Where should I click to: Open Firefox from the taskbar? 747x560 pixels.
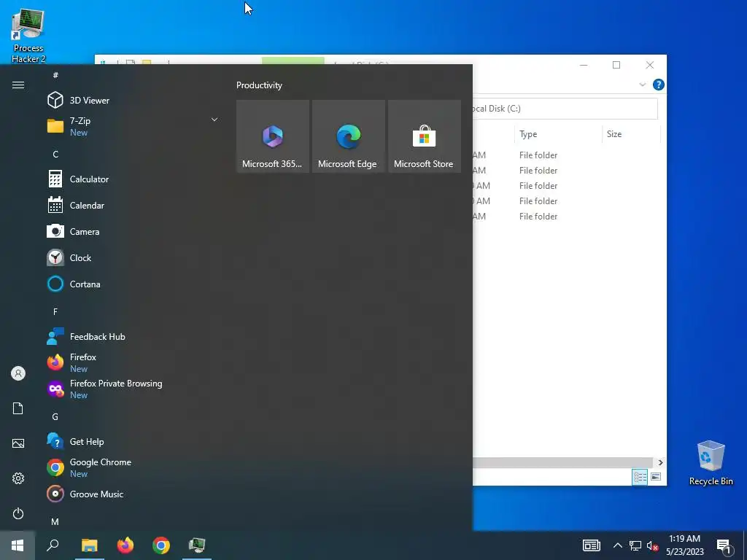[x=125, y=545]
